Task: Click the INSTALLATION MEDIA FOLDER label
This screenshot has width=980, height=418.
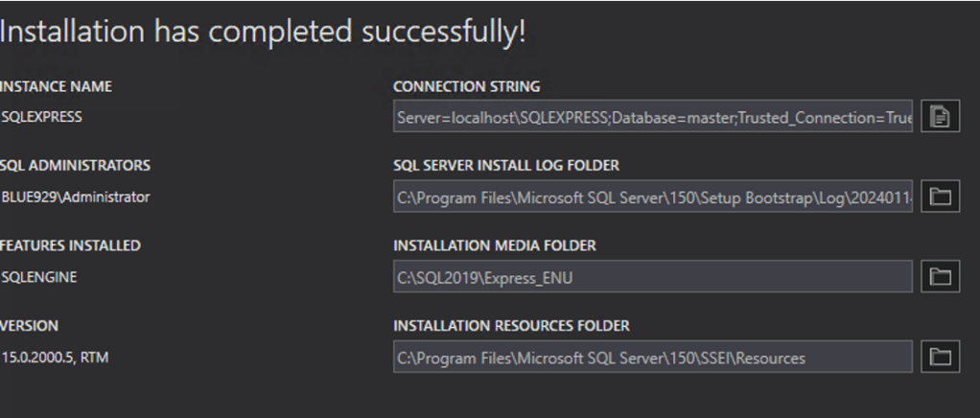Action: pos(495,245)
